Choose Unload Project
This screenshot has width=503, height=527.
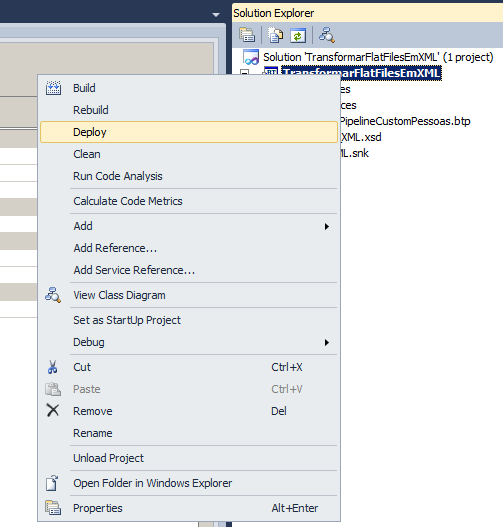click(188, 458)
